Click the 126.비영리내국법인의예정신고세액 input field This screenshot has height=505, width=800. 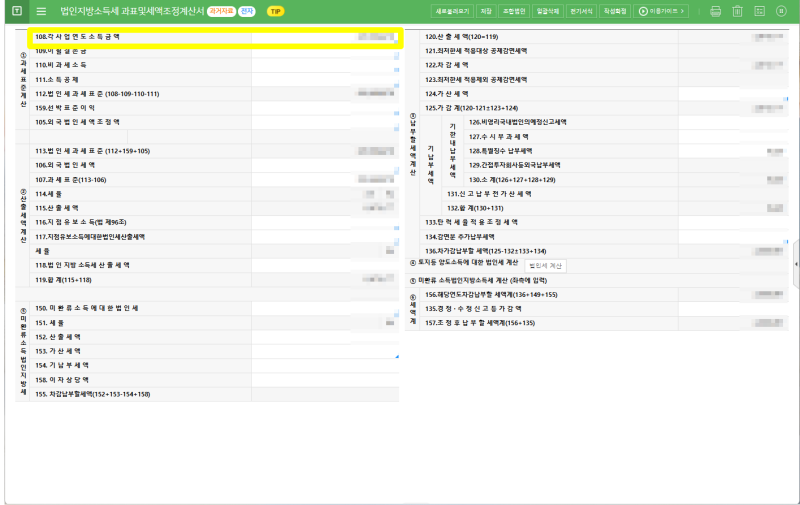pos(733,122)
